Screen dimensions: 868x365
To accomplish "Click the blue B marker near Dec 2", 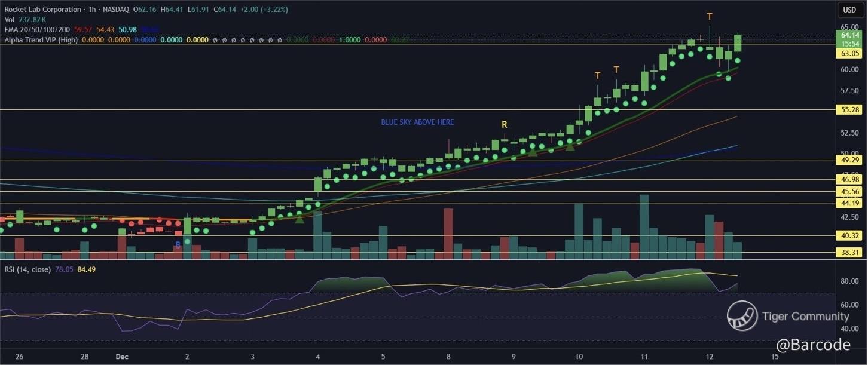I will (x=178, y=245).
